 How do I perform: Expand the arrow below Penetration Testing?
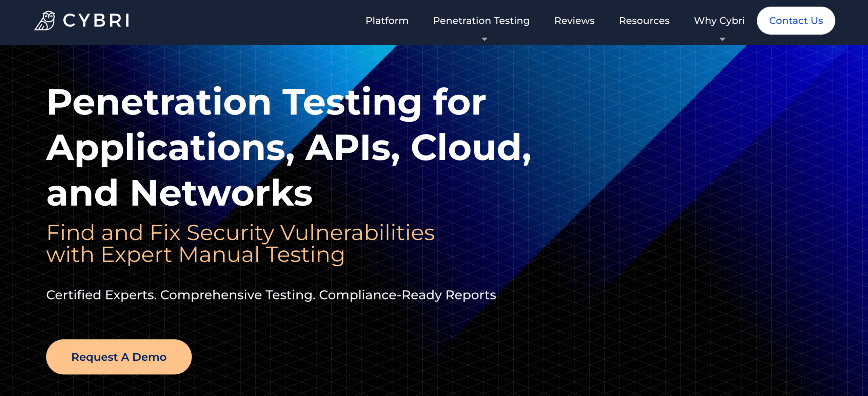pos(484,39)
